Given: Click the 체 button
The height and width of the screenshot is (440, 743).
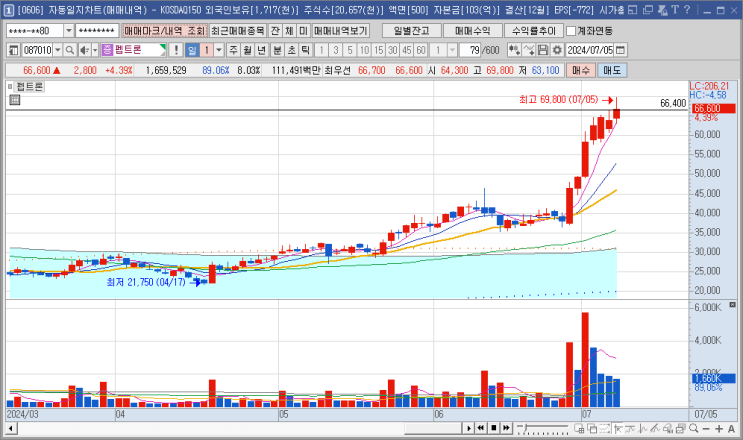Looking at the screenshot, I should pyautogui.click(x=289, y=31).
